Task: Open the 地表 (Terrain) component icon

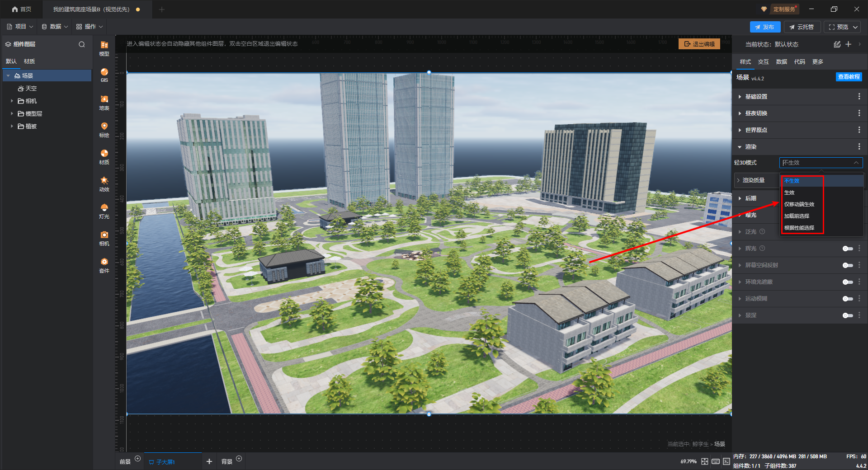Action: click(104, 102)
